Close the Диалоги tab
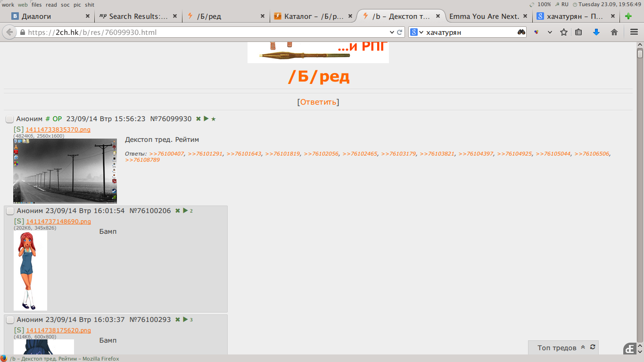The height and width of the screenshot is (362, 644). pos(88,16)
